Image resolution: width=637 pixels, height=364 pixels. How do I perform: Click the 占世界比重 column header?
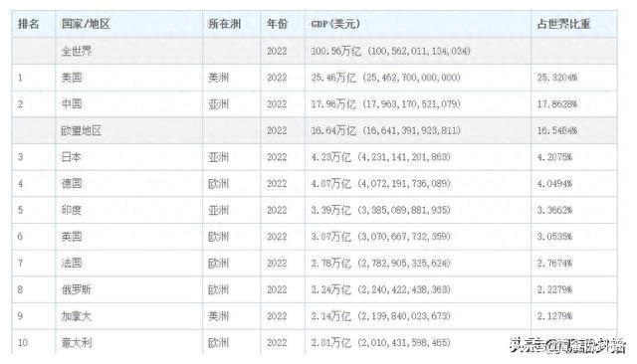tap(564, 24)
